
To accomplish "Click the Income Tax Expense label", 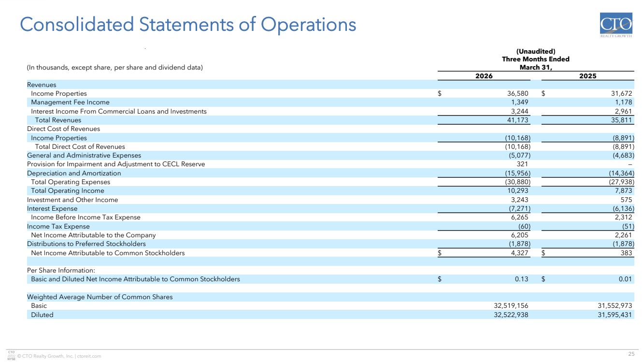I will click(x=58, y=226).
